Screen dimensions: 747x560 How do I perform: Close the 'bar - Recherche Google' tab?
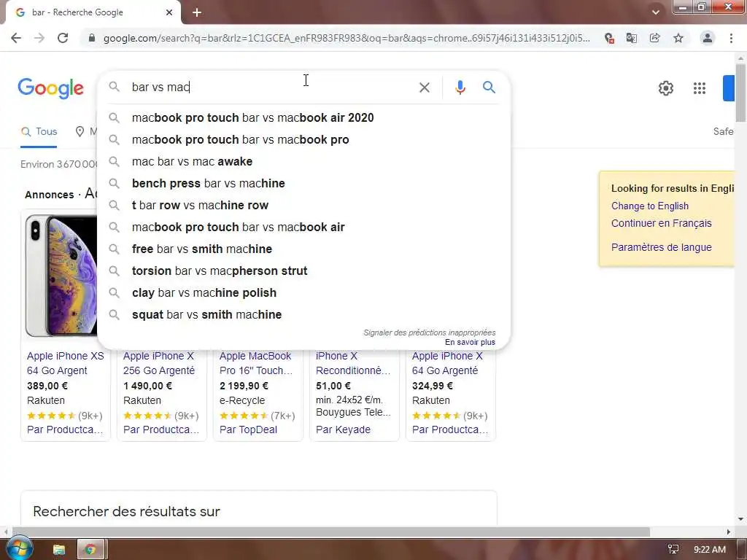pos(169,12)
